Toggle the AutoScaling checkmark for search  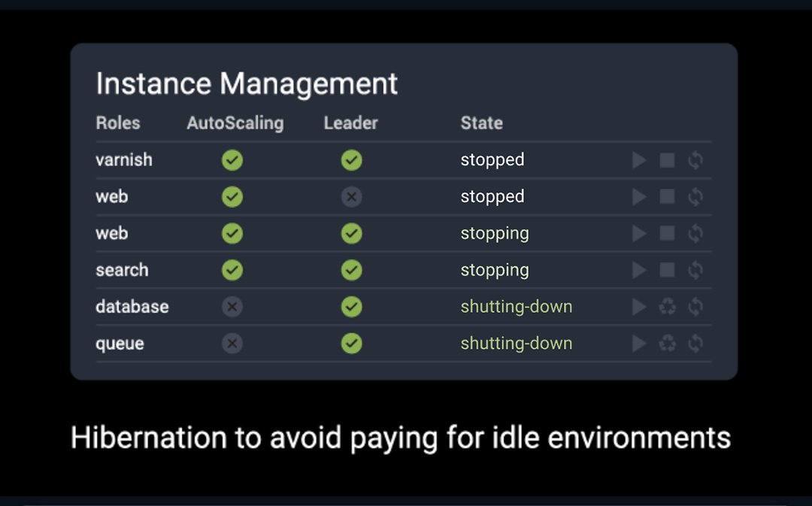click(x=232, y=271)
